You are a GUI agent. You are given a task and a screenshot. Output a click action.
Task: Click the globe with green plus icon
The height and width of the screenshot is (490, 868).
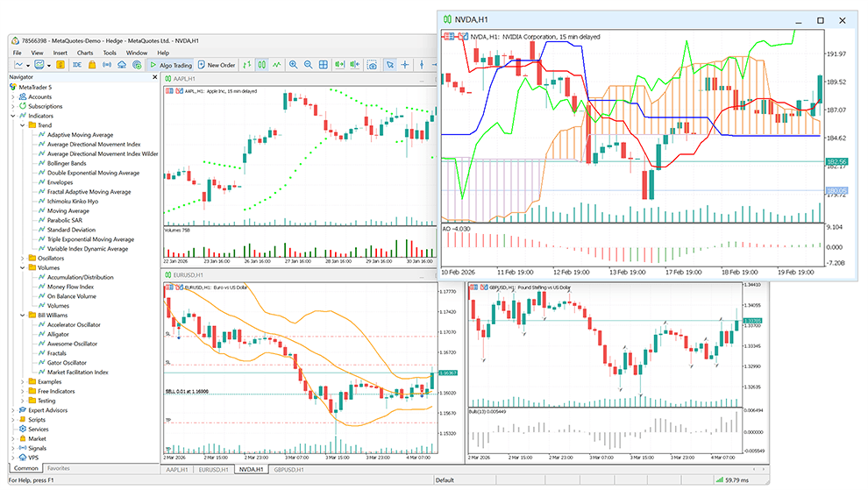(137, 65)
